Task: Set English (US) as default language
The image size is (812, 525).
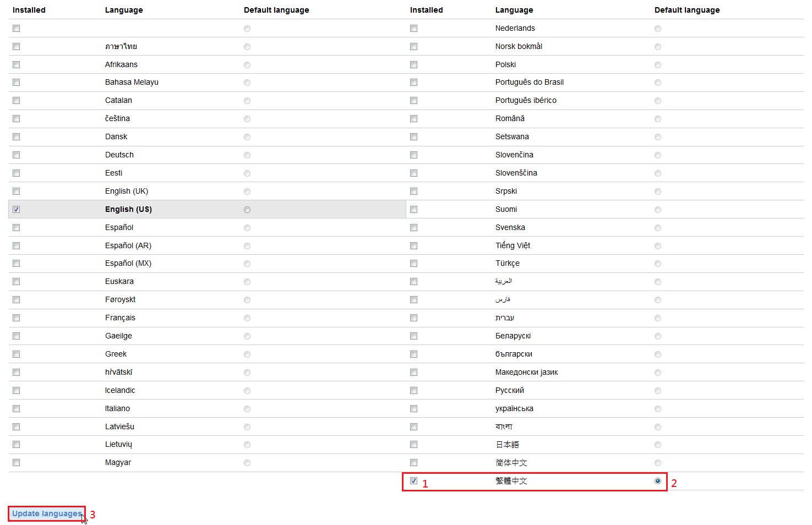Action: pyautogui.click(x=247, y=210)
